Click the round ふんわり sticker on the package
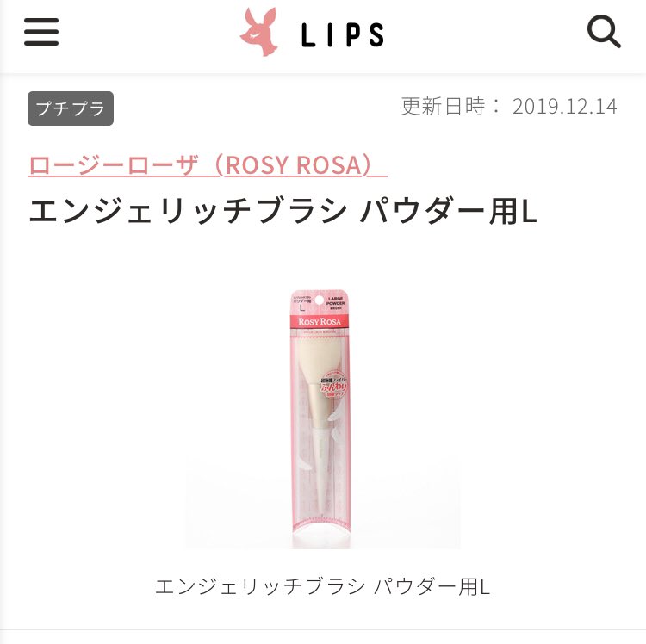Image resolution: width=646 pixels, height=644 pixels. (x=334, y=387)
